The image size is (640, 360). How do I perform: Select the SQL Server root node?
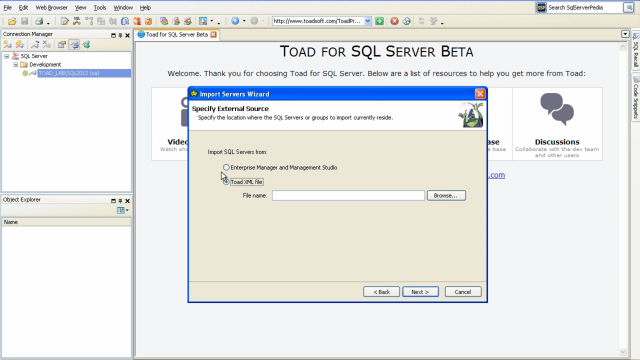[x=34, y=56]
